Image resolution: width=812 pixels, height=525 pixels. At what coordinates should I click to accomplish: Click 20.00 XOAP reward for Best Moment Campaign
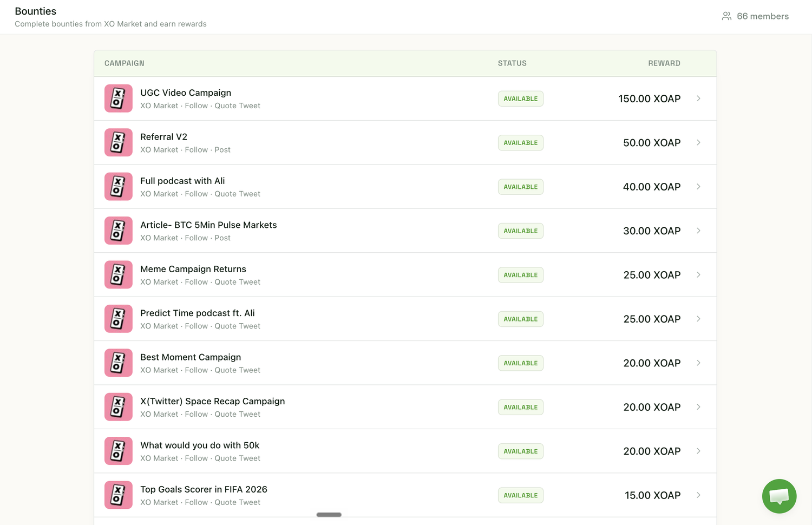click(x=652, y=363)
